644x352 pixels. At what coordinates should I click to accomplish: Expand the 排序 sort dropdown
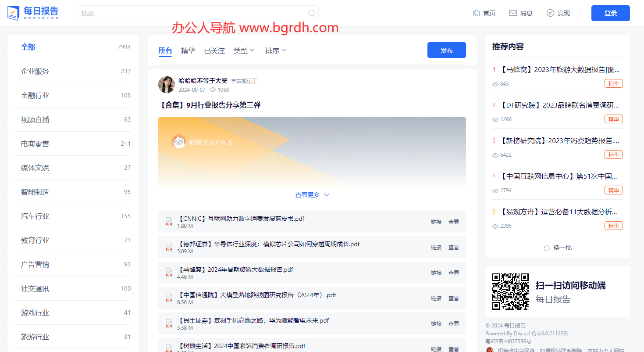(x=275, y=50)
